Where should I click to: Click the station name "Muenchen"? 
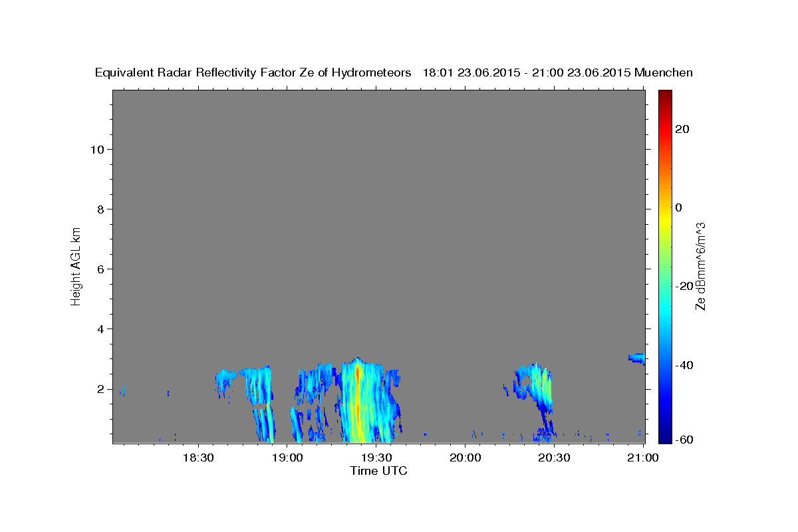point(664,73)
